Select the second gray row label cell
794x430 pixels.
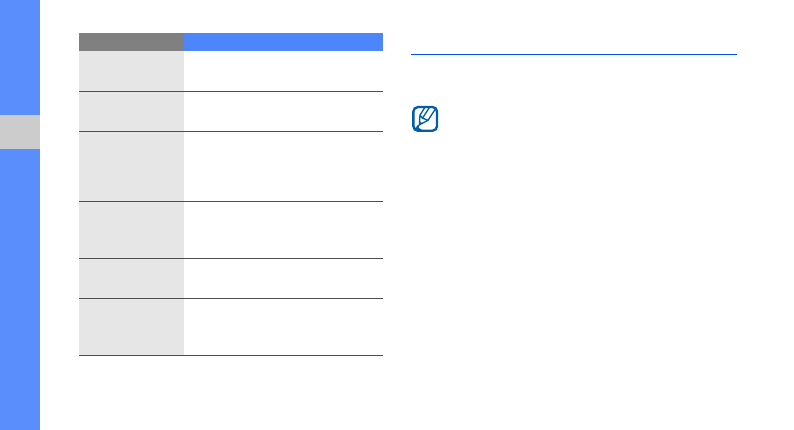[x=131, y=111]
